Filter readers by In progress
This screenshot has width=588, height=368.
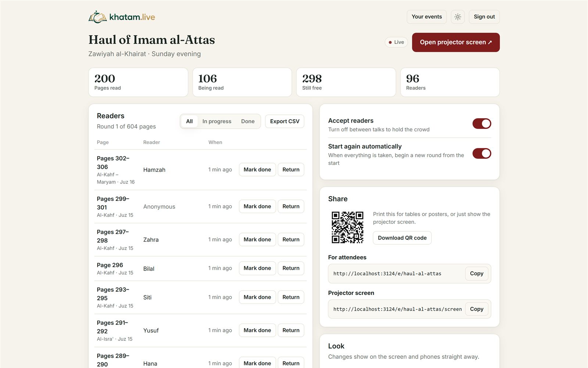(x=217, y=121)
